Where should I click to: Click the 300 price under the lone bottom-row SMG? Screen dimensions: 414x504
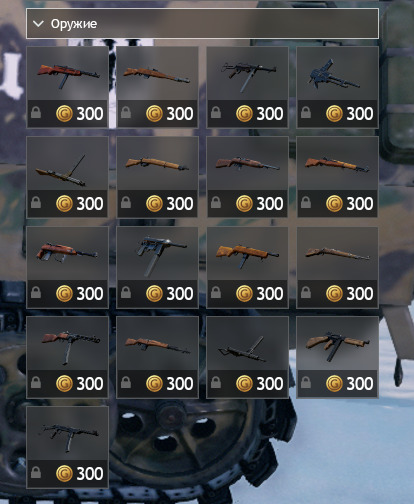tap(90, 474)
